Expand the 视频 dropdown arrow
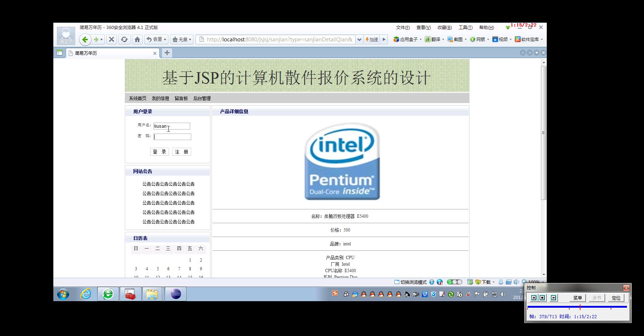Image resolution: width=644 pixels, height=336 pixels. pos(510,40)
